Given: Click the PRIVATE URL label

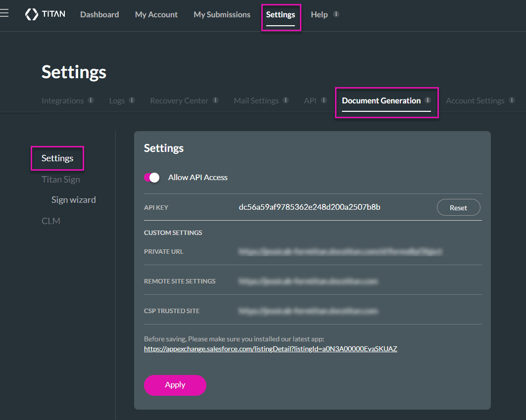Looking at the screenshot, I should 164,252.
